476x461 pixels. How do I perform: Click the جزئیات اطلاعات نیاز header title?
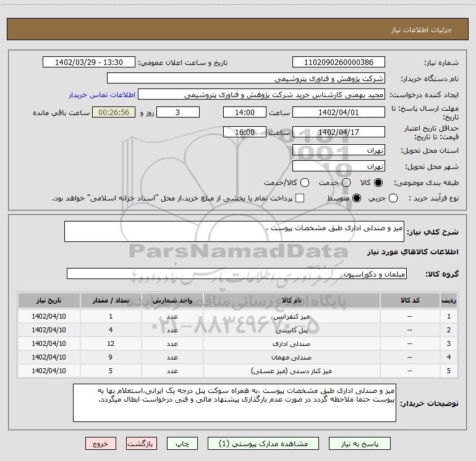pyautogui.click(x=422, y=30)
